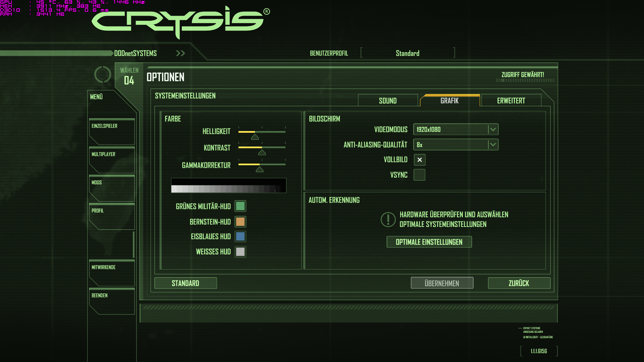Click the double arrow next to DODnetSYSTEMS

pos(180,53)
